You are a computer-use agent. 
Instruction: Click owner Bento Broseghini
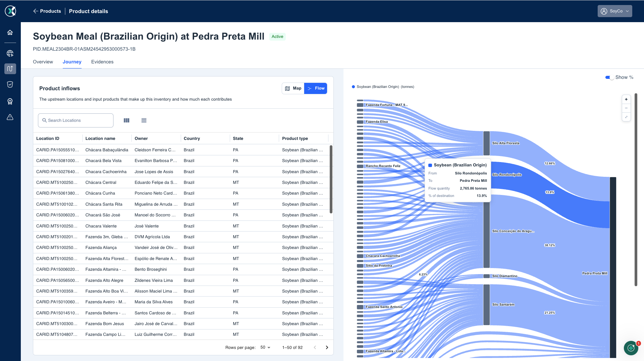[x=151, y=269]
